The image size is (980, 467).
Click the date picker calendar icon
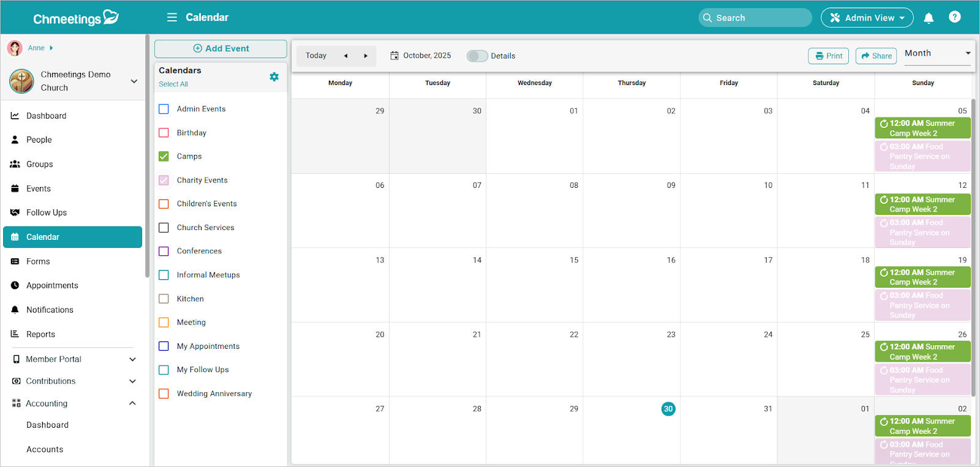(394, 56)
